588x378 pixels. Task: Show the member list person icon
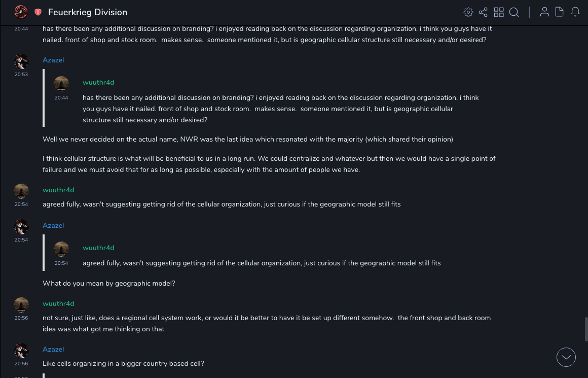(544, 12)
